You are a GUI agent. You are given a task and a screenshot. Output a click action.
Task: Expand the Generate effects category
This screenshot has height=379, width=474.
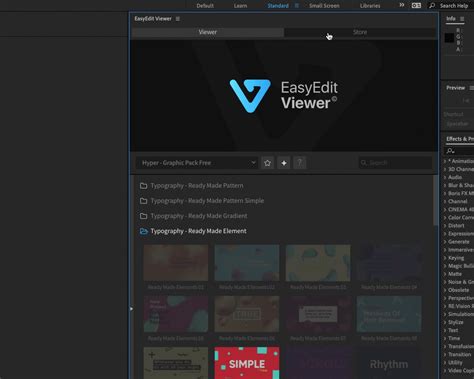[x=445, y=242]
